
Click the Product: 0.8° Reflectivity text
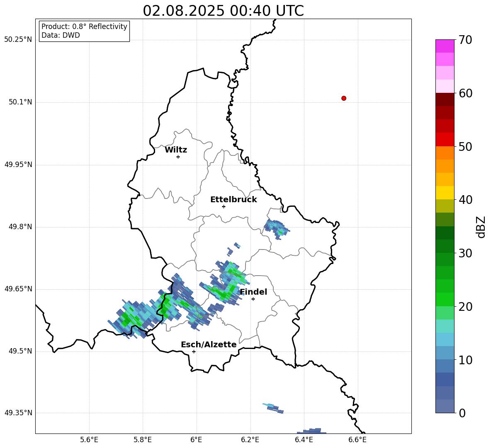point(84,27)
